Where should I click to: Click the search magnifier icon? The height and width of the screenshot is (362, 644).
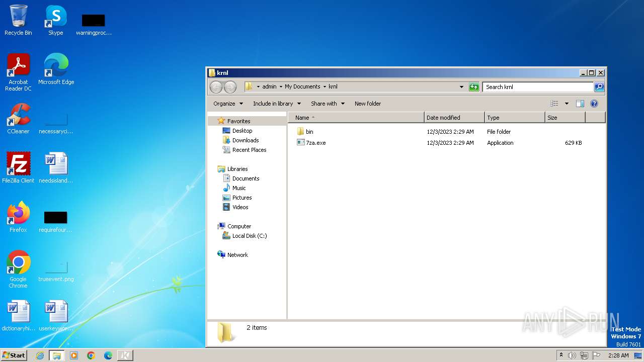pos(599,87)
